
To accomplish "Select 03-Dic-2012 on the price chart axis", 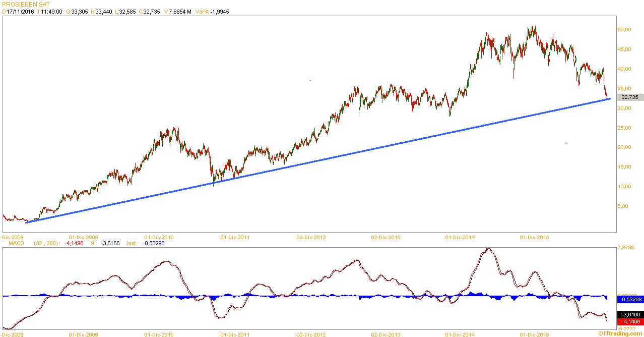I will [311, 237].
